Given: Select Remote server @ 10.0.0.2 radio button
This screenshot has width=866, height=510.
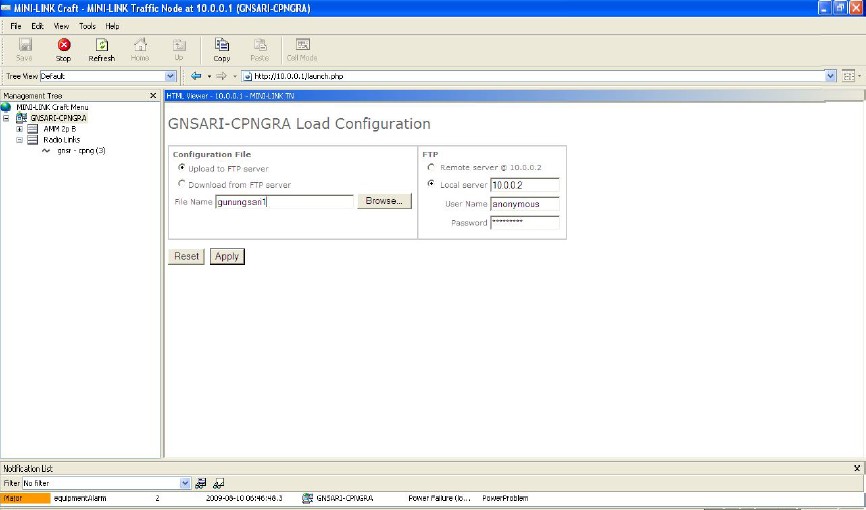Looking at the screenshot, I should point(431,167).
